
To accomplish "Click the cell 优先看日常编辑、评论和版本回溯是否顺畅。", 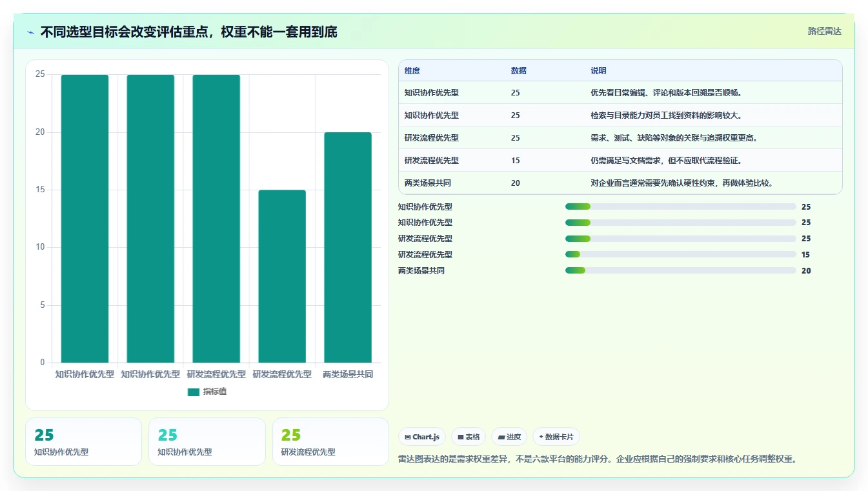I will tap(667, 93).
